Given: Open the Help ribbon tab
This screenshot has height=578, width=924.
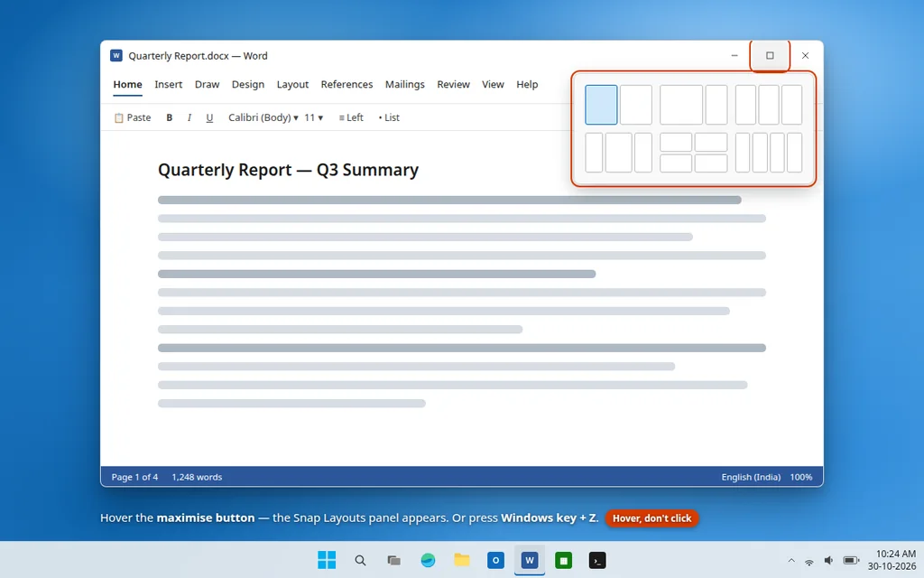Looking at the screenshot, I should pos(527,84).
